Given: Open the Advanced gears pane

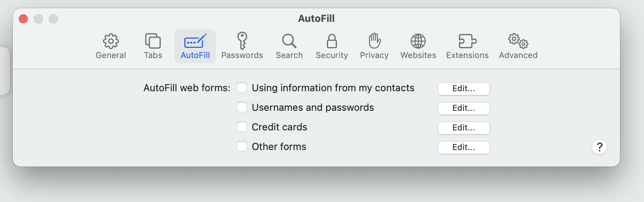Looking at the screenshot, I should click(x=518, y=41).
